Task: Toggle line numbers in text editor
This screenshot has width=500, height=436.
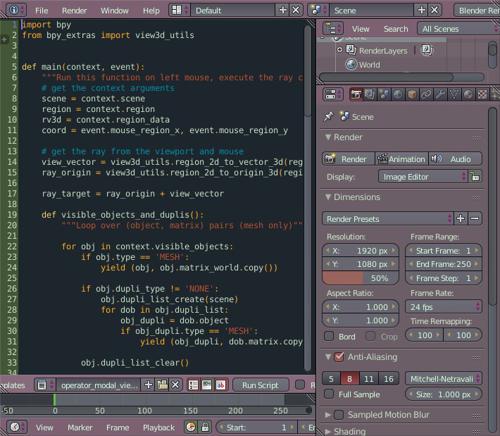Action: point(193,385)
